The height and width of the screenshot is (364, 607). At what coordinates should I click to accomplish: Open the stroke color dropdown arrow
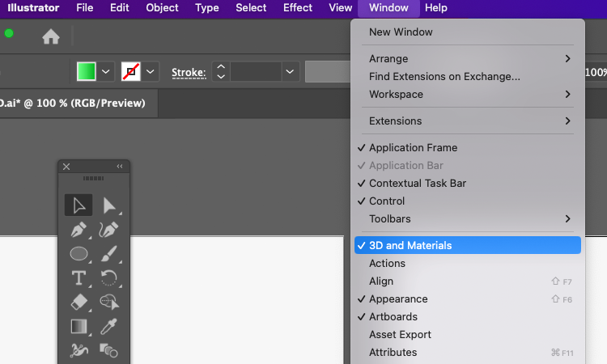pos(151,71)
